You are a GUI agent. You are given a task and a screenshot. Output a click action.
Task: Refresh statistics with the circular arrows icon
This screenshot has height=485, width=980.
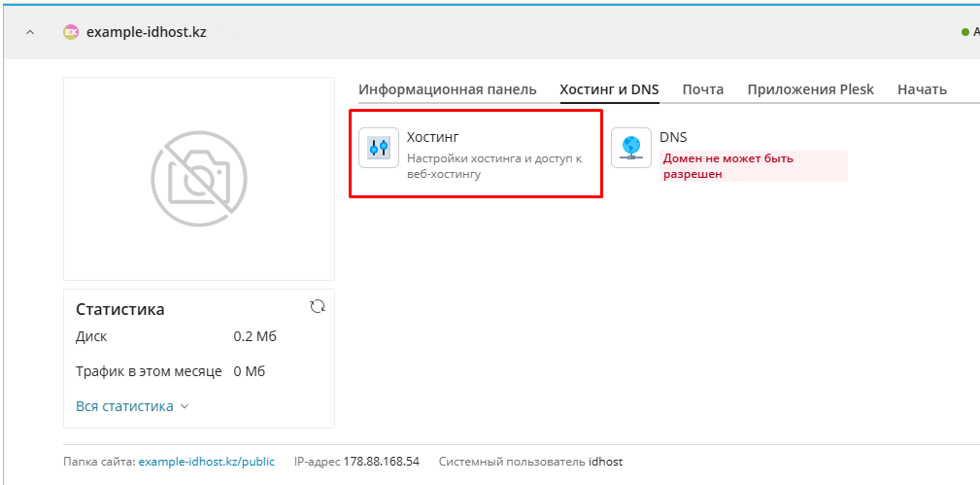(x=317, y=307)
